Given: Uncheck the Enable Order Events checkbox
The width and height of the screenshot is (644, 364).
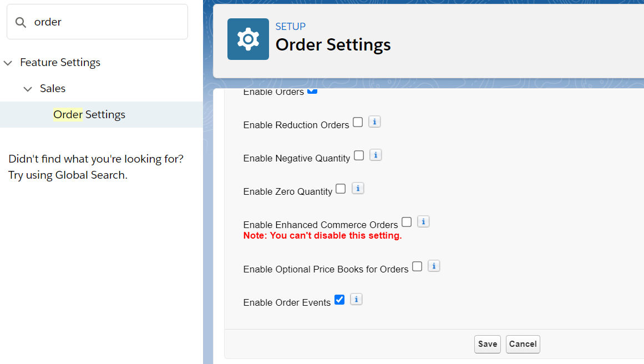Looking at the screenshot, I should 339,299.
